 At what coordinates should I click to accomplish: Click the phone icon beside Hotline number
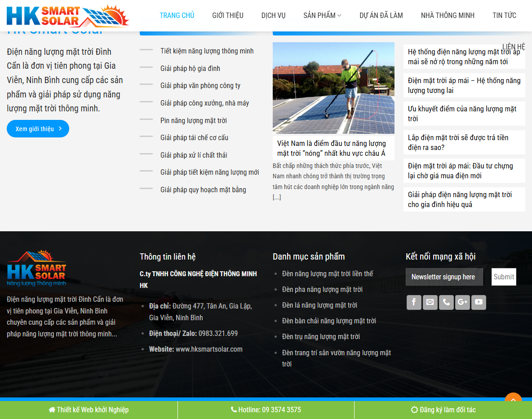coord(234,410)
